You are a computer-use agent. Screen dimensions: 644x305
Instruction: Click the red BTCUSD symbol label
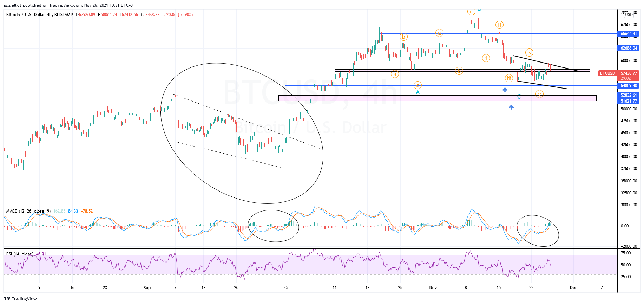point(607,73)
